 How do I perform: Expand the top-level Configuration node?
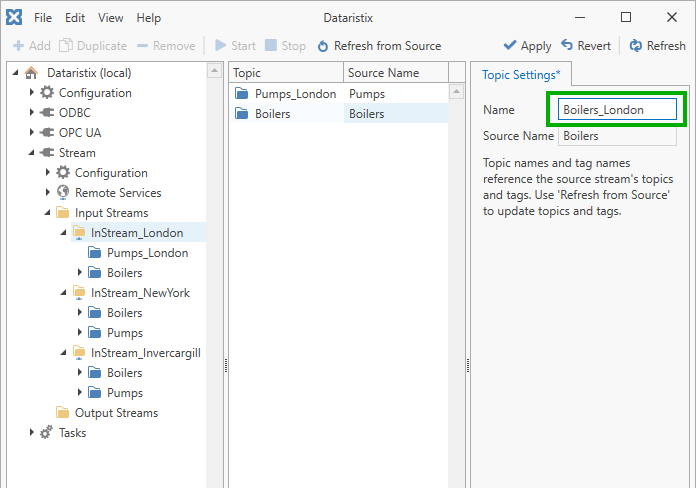tap(31, 92)
